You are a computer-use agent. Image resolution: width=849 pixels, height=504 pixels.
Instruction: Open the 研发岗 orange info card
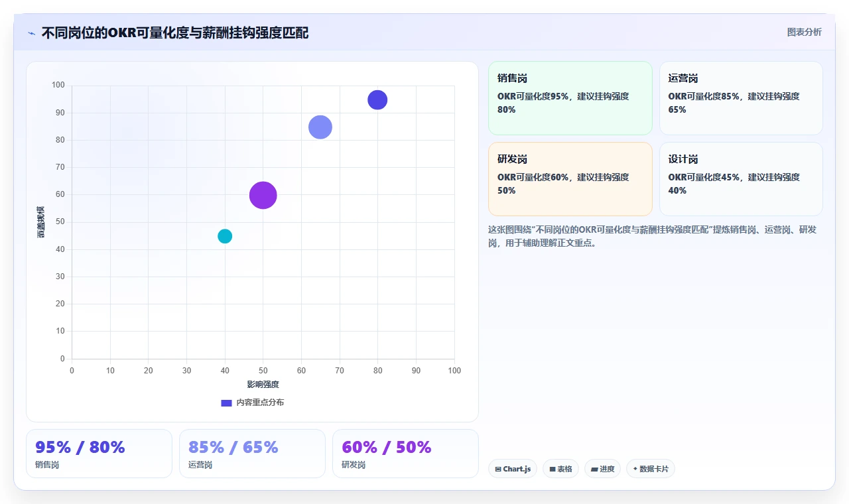click(570, 179)
